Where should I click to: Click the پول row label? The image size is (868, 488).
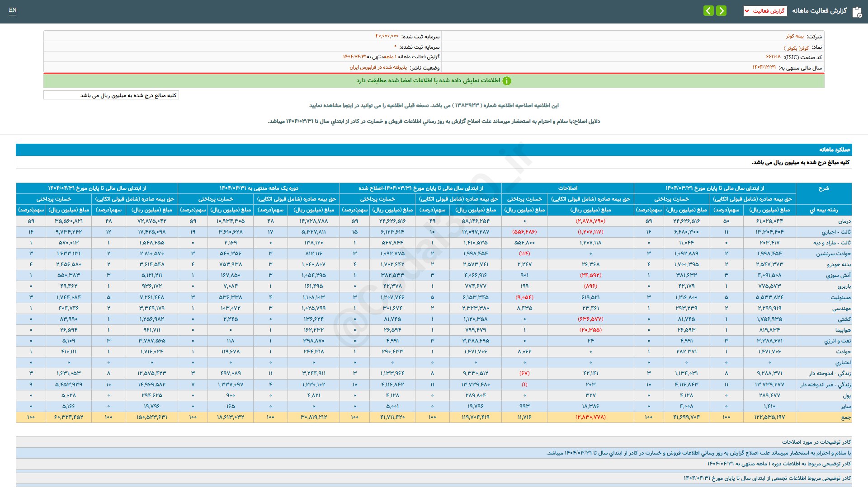(x=847, y=396)
